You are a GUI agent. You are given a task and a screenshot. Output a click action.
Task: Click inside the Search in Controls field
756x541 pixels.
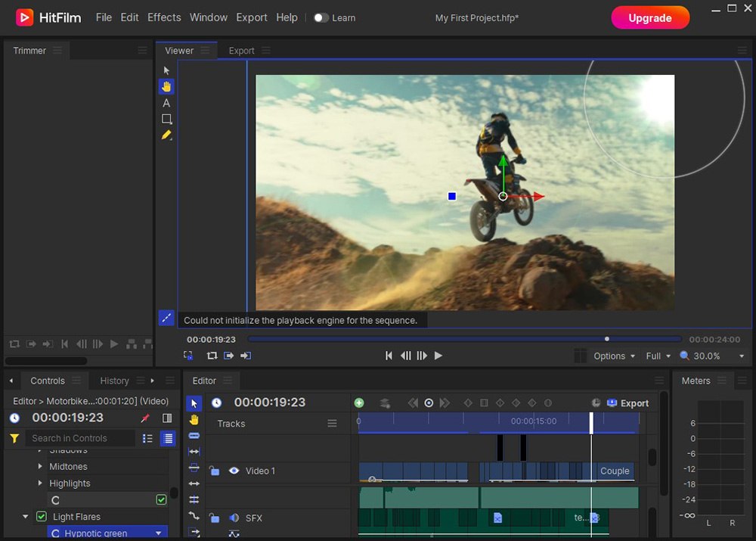click(x=79, y=437)
